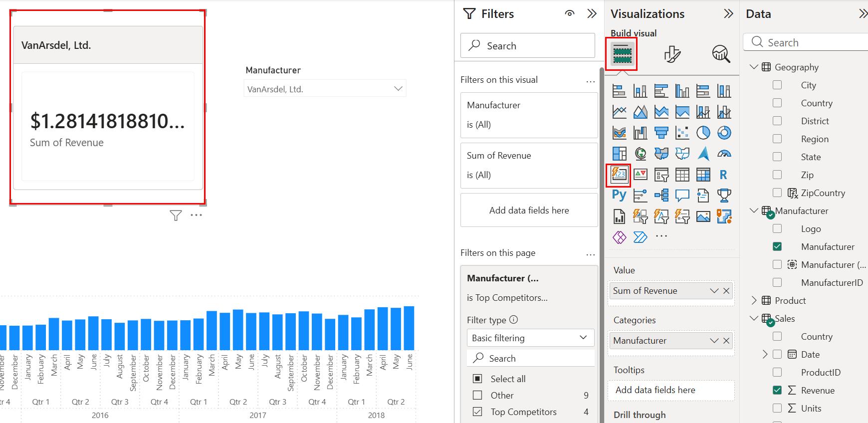Click the filter icon below the card visual
The height and width of the screenshot is (423, 868).
tap(176, 215)
